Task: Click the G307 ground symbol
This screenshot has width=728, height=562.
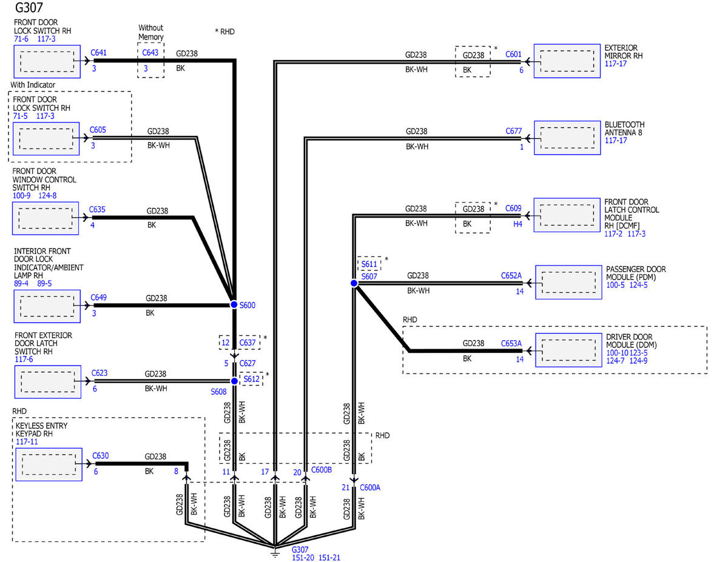Action: 275,550
